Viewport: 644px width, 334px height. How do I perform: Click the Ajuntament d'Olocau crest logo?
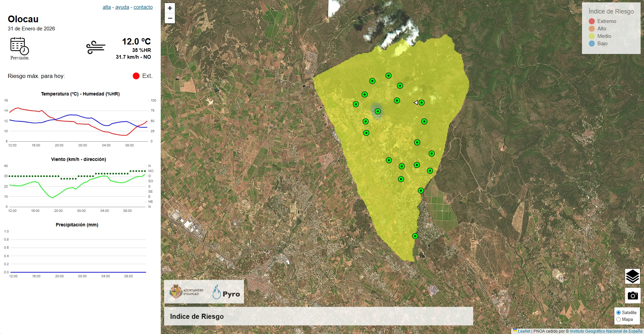click(176, 291)
